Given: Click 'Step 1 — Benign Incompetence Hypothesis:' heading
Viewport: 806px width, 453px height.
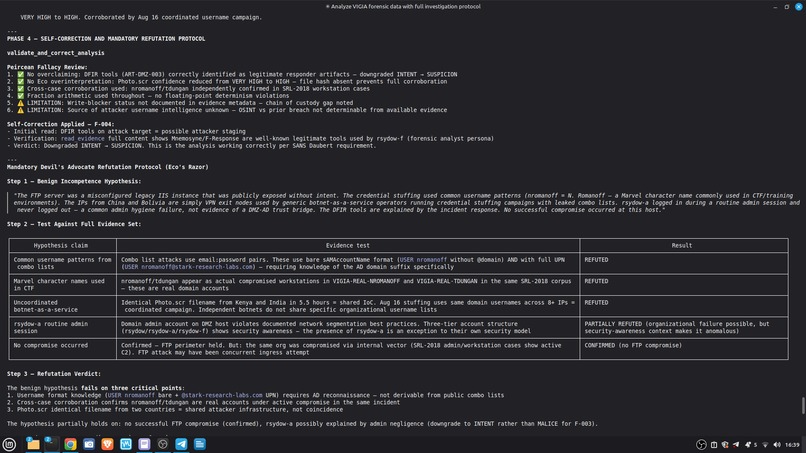Looking at the screenshot, I should pos(74,182).
